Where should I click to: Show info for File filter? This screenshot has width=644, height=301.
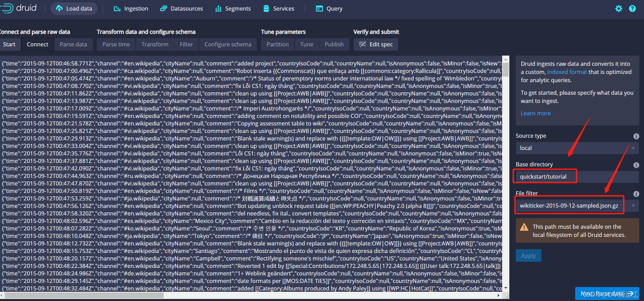click(x=636, y=194)
